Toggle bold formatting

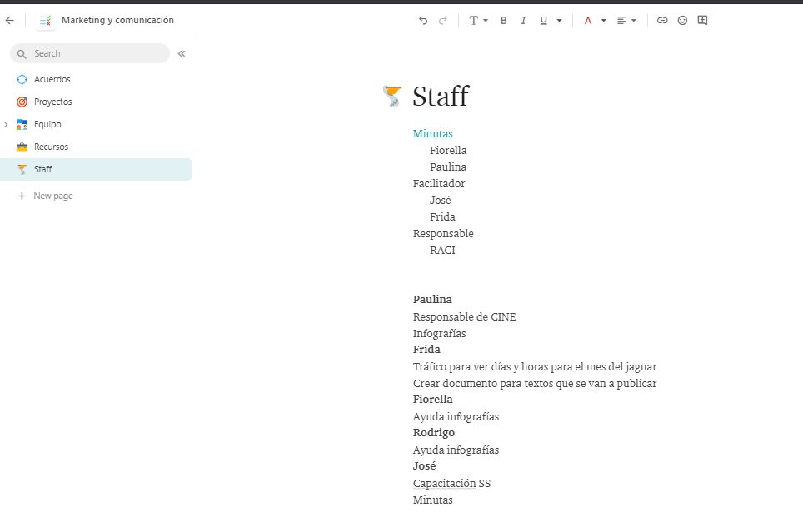pyautogui.click(x=503, y=21)
